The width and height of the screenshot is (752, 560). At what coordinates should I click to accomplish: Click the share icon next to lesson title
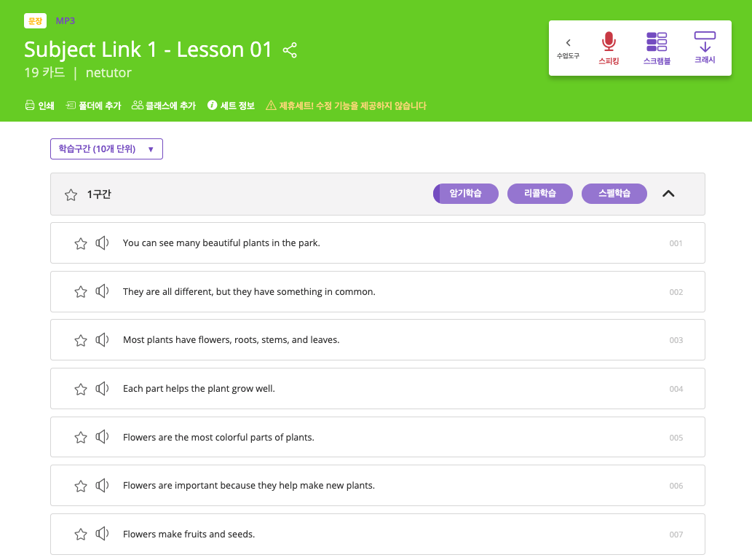click(290, 50)
